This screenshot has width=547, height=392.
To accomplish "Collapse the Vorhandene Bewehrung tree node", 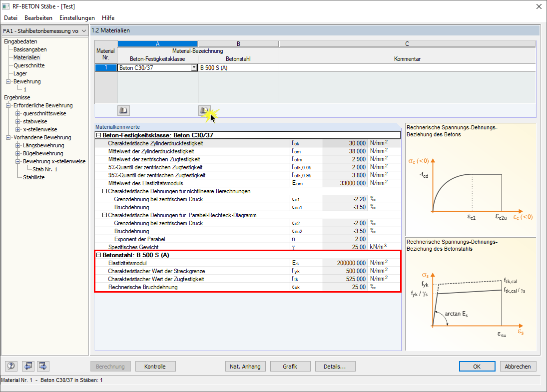I will (x=8, y=137).
